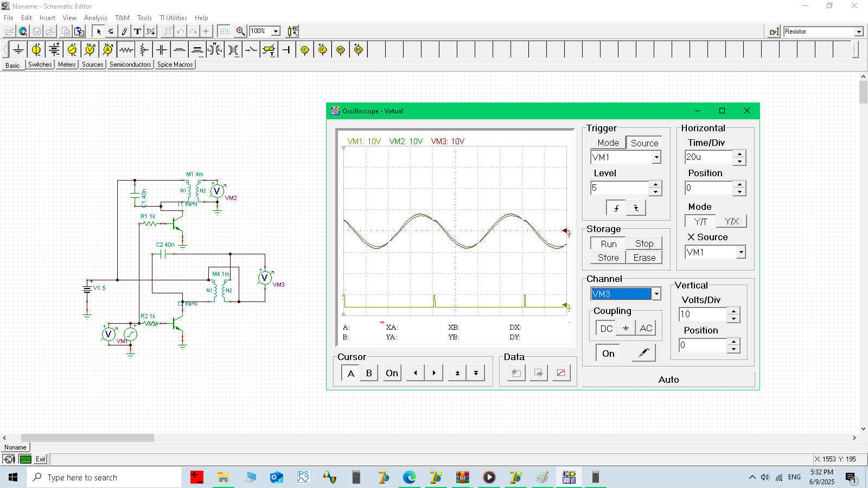Screen dimensions: 868x488
Task: Click the zoom magnifier icon
Action: [241, 31]
